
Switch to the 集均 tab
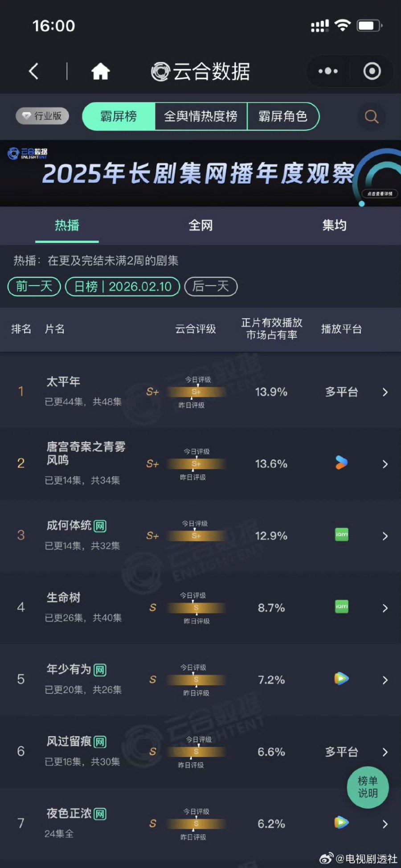(334, 225)
